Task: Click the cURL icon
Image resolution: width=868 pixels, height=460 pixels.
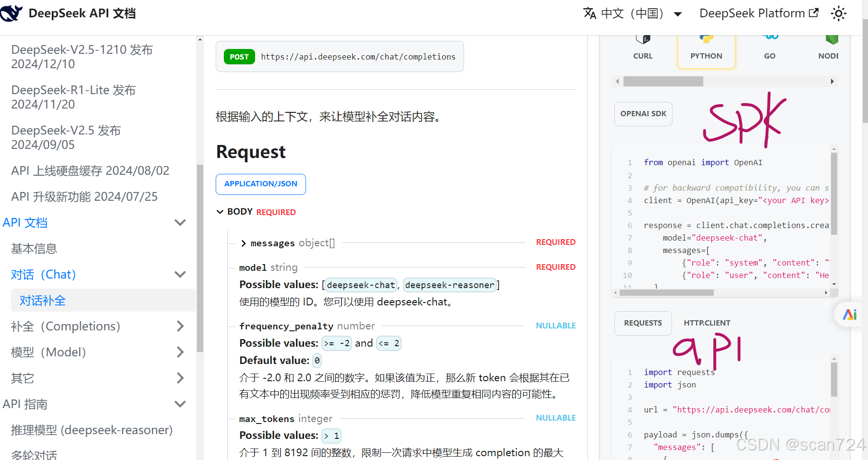Action: coord(643,39)
